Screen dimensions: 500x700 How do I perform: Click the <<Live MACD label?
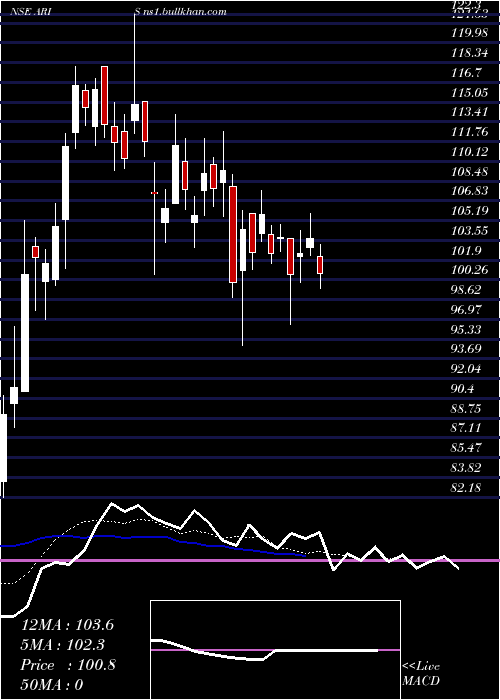[421, 674]
